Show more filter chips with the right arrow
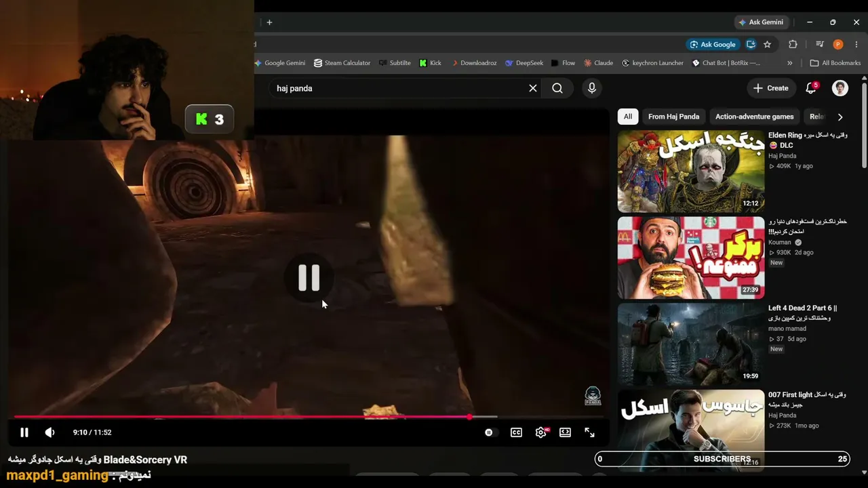The width and height of the screenshot is (868, 488). point(840,117)
